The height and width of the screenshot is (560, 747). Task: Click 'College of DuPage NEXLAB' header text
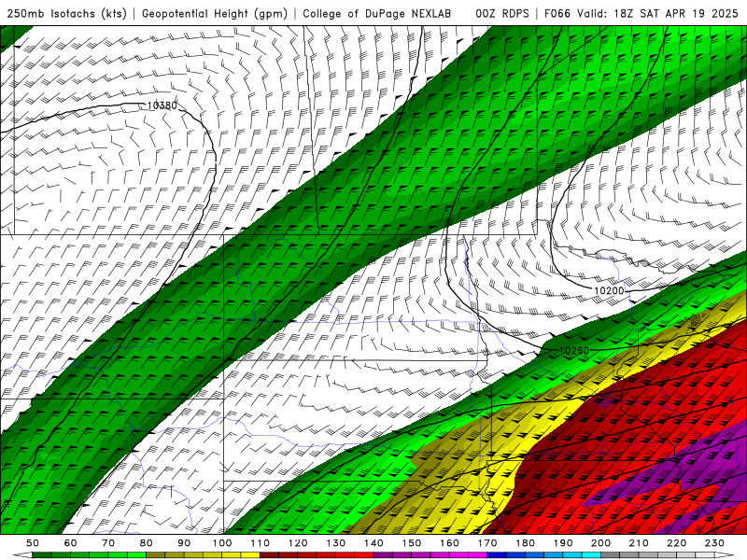377,13
